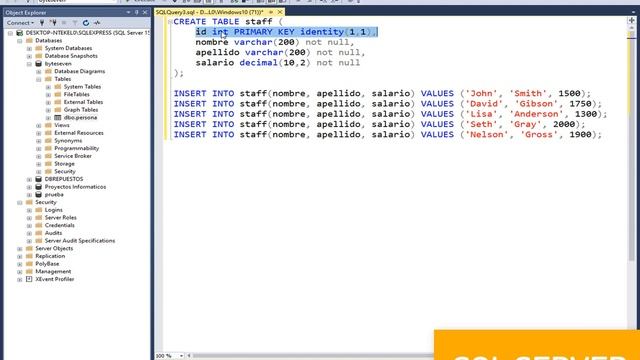Select External Resources tree item

[79, 133]
